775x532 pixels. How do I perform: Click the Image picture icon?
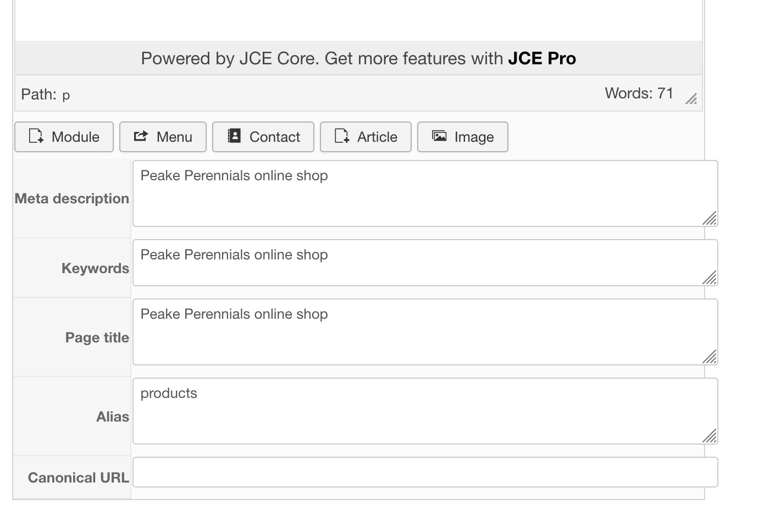439,136
